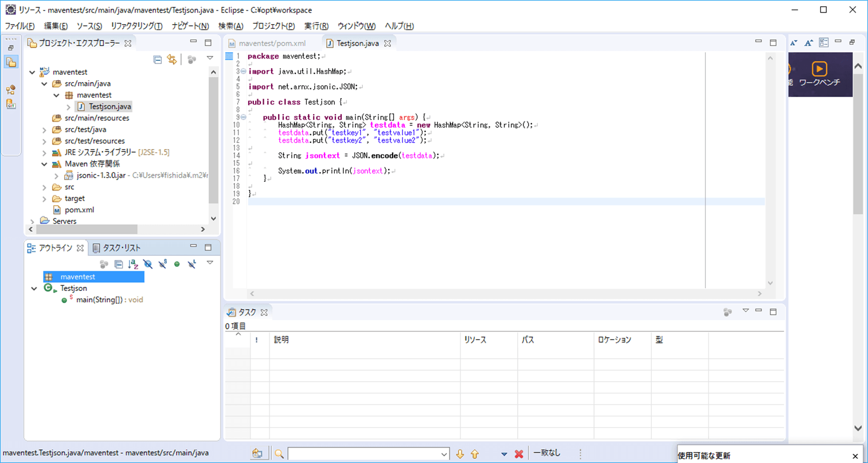Collapse all in Outline toolbar

point(119,264)
